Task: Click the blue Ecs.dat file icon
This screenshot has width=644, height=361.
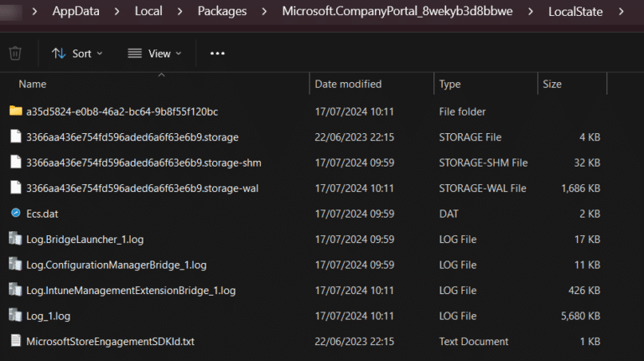Action: click(16, 213)
